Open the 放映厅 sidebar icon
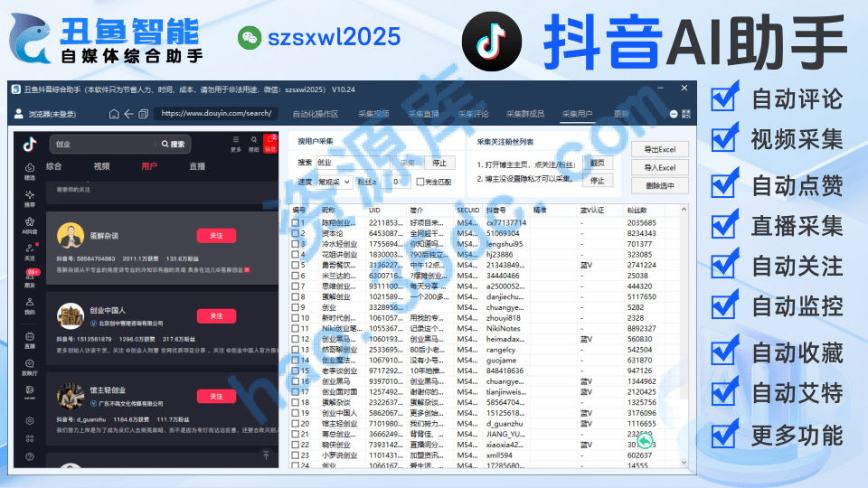The height and width of the screenshot is (488, 868). click(x=30, y=367)
